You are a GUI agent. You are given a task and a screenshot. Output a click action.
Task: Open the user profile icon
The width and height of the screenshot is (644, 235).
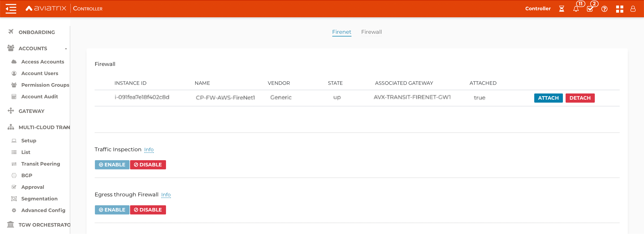point(633,9)
